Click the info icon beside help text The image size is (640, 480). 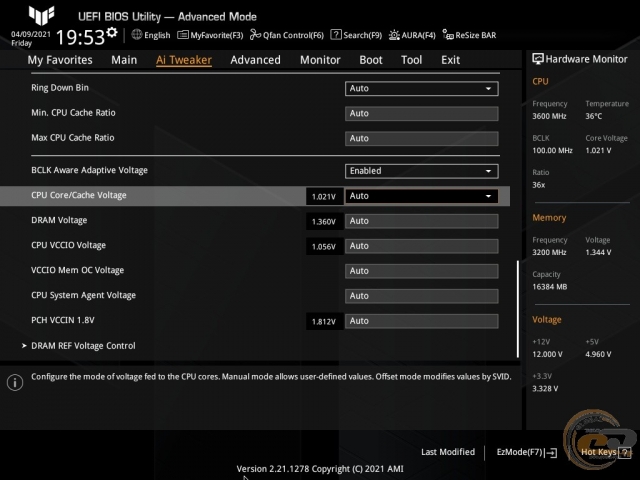[15, 382]
